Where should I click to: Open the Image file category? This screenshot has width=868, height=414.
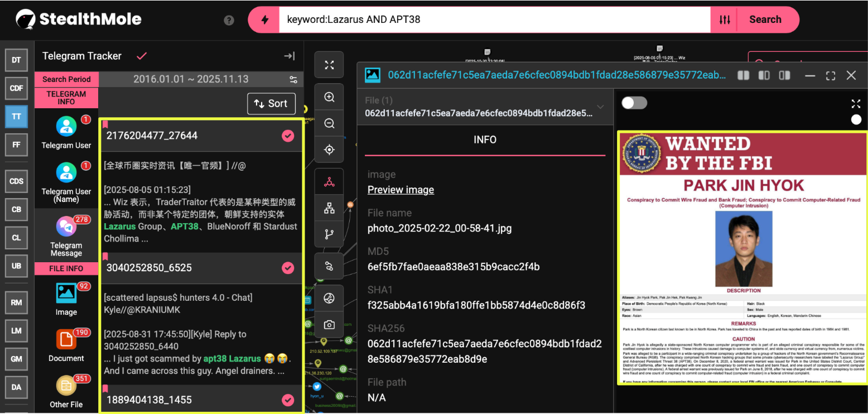[x=66, y=298]
